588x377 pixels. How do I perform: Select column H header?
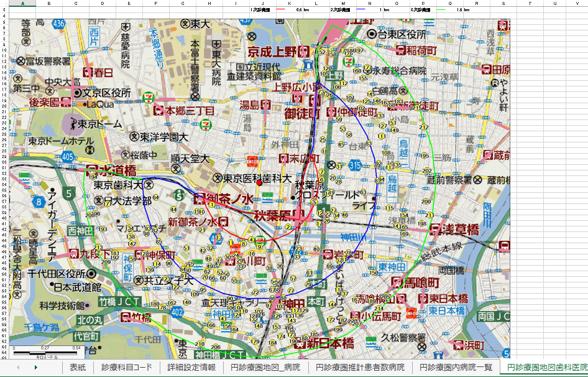pyautogui.click(x=209, y=3)
